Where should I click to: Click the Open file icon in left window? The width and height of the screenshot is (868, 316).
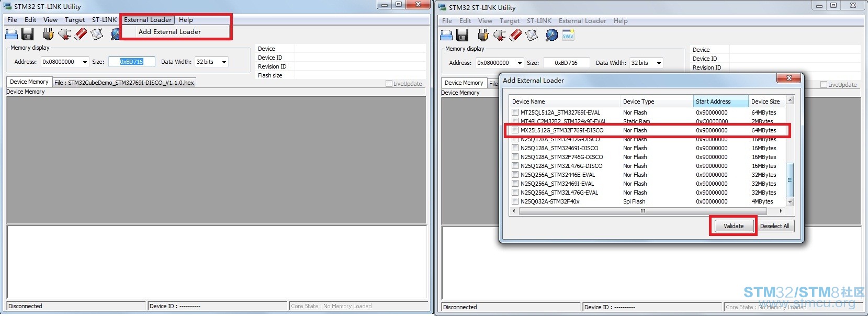(x=12, y=35)
